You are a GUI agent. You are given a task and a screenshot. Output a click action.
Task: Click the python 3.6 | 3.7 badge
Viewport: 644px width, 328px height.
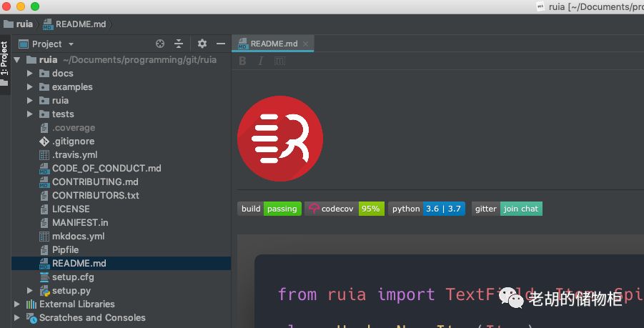point(427,209)
